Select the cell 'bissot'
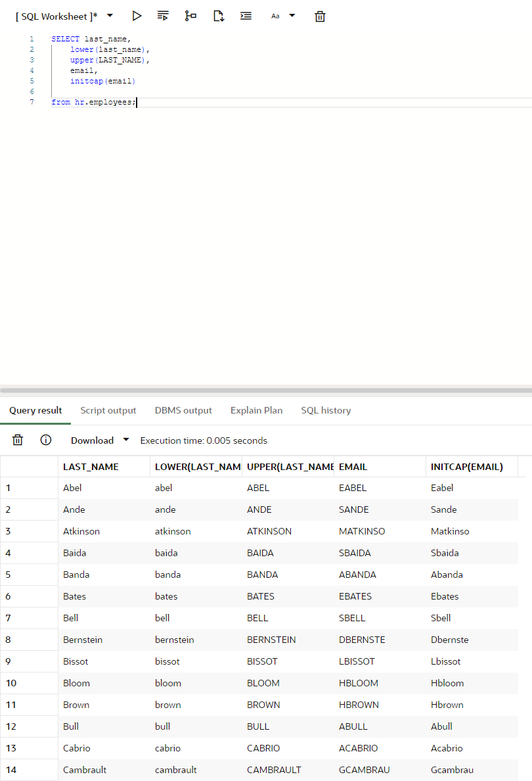The image size is (532, 781). [196, 661]
